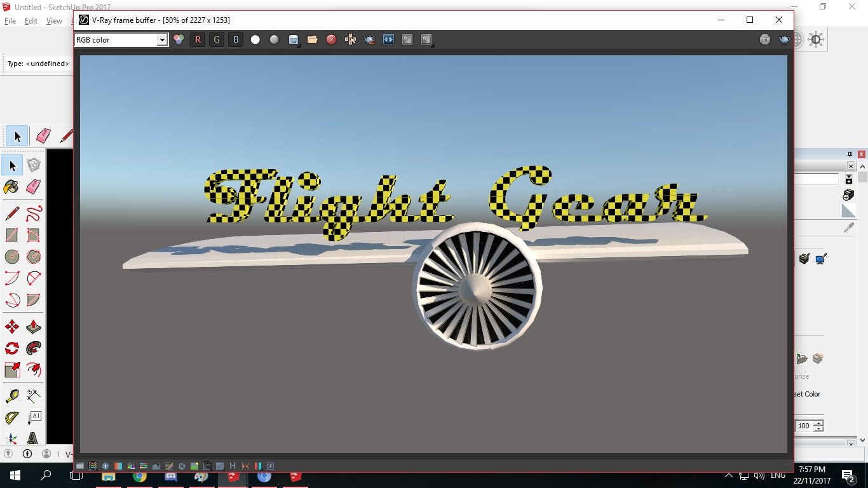Select the Arc tool
868x488 pixels.
click(x=12, y=278)
